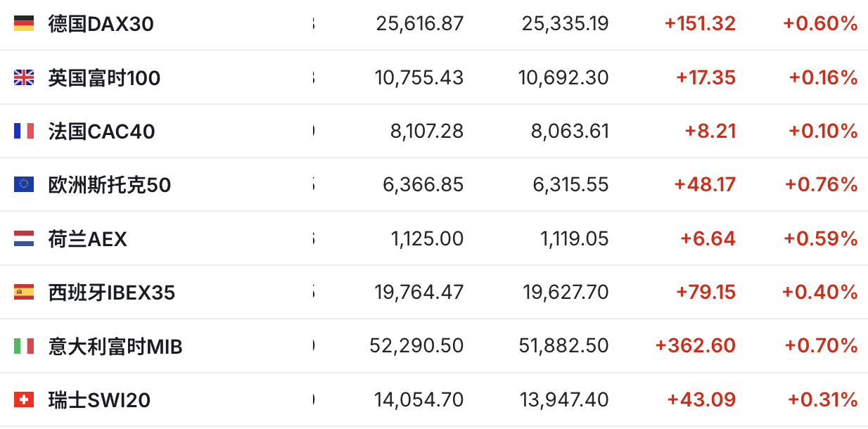This screenshot has width=868, height=429.
Task: Open the 英国富时100 index link
Action: click(x=104, y=77)
